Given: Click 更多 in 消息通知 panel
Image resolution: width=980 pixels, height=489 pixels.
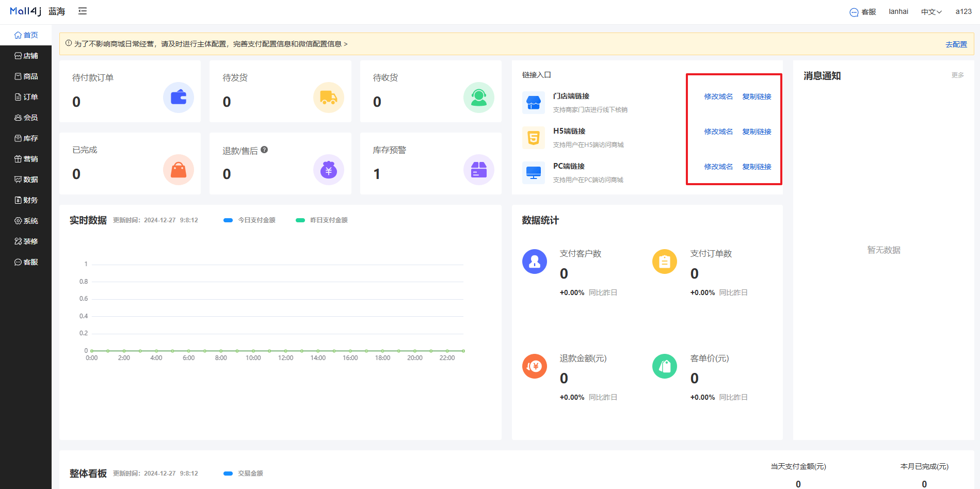Looking at the screenshot, I should click(958, 75).
